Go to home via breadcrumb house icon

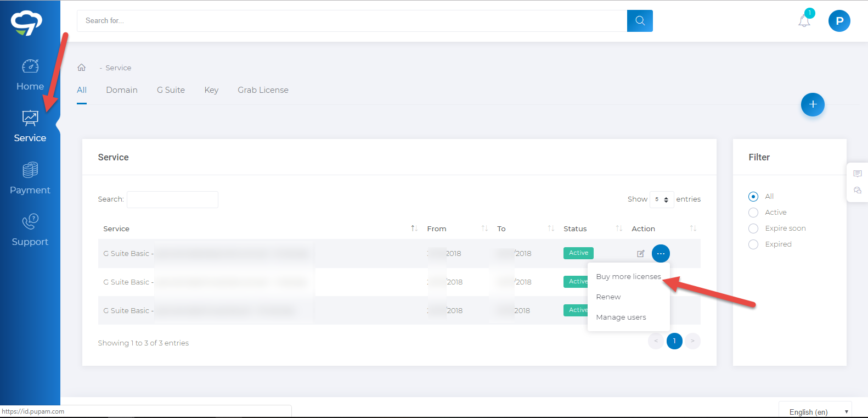(x=81, y=68)
